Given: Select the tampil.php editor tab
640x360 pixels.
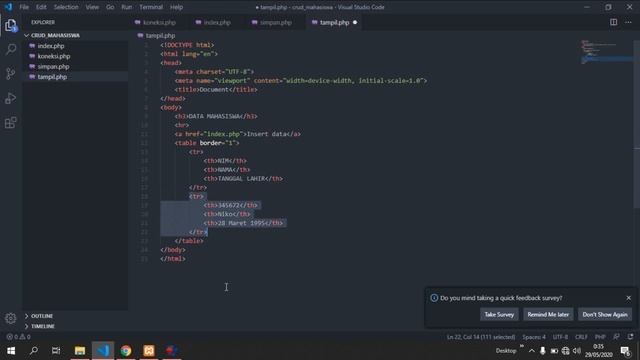Looking at the screenshot, I should point(334,22).
